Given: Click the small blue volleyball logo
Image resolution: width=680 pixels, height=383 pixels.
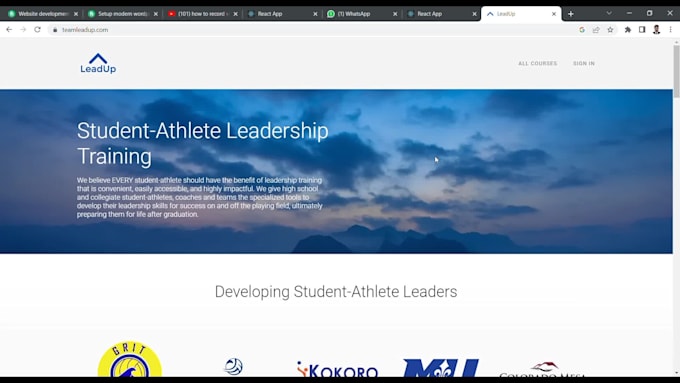Looking at the screenshot, I should click(233, 367).
